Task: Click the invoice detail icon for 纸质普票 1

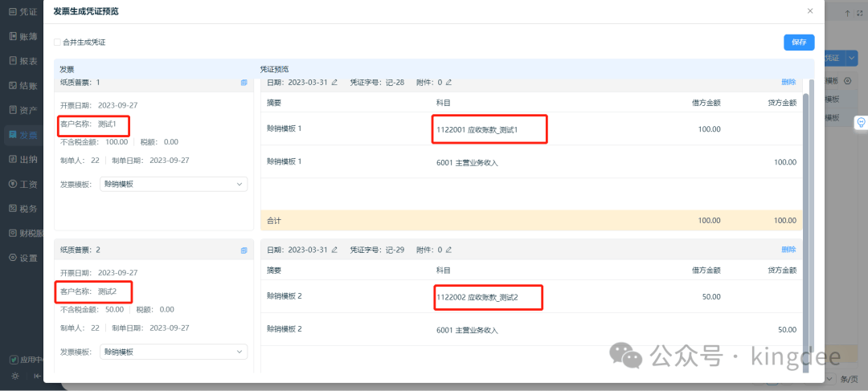Action: pos(244,82)
